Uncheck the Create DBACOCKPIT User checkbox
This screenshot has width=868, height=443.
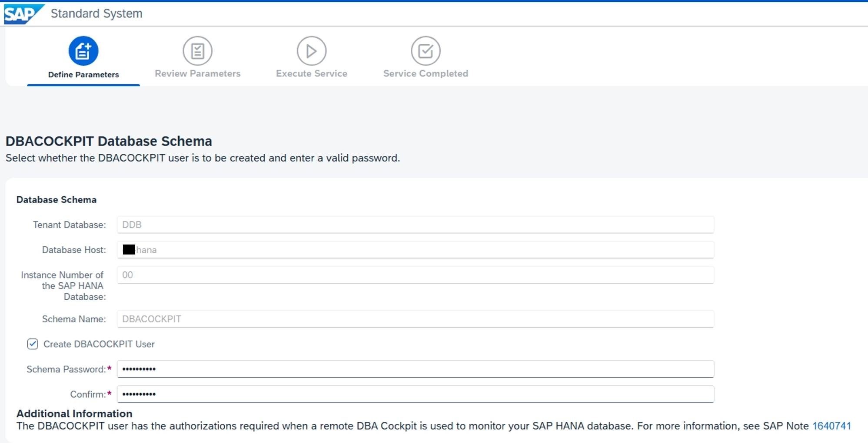33,344
